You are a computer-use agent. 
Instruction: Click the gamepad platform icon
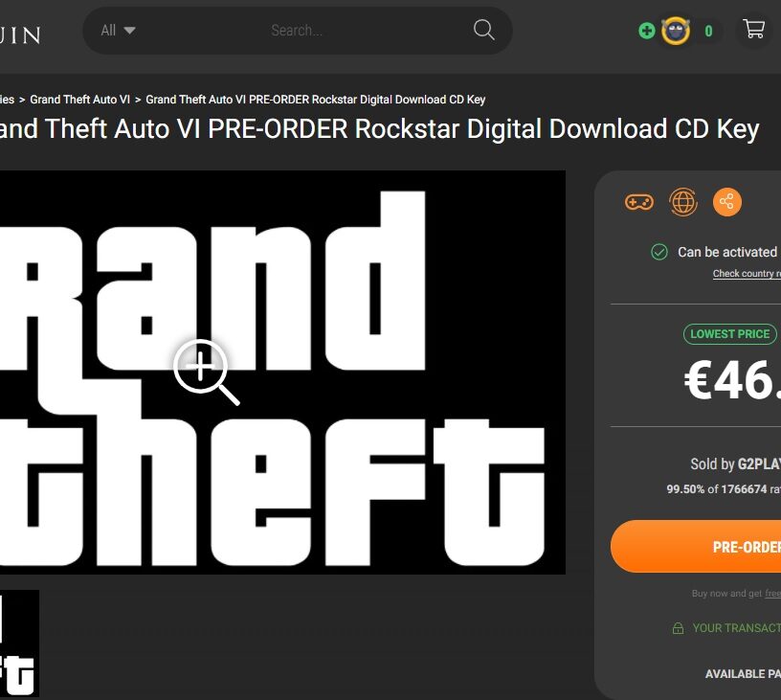coord(639,202)
